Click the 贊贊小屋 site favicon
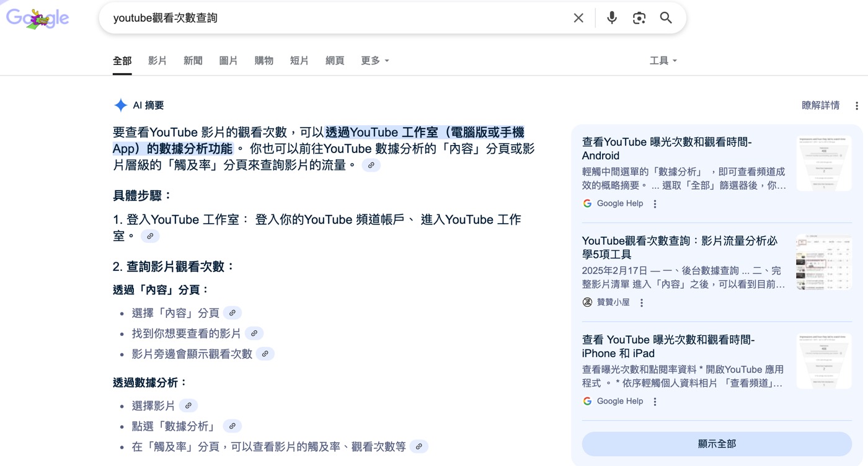868x466 pixels. pos(587,302)
